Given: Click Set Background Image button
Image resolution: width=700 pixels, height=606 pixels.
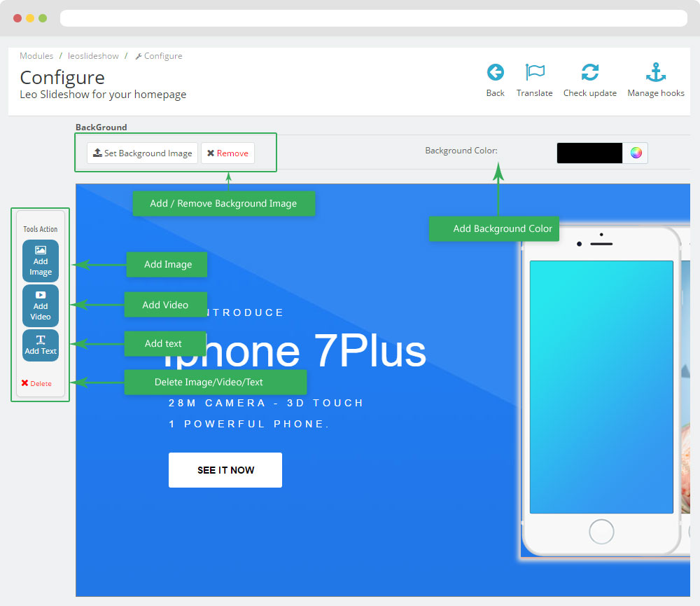Looking at the screenshot, I should [x=142, y=153].
